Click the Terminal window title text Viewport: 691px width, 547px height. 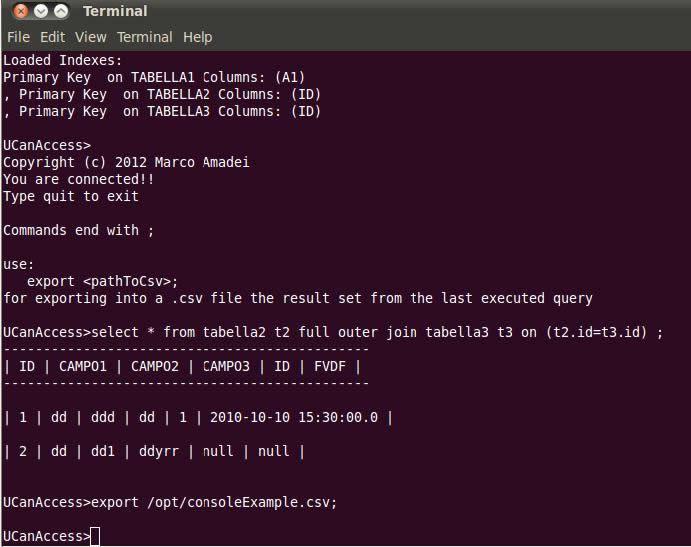click(x=115, y=11)
